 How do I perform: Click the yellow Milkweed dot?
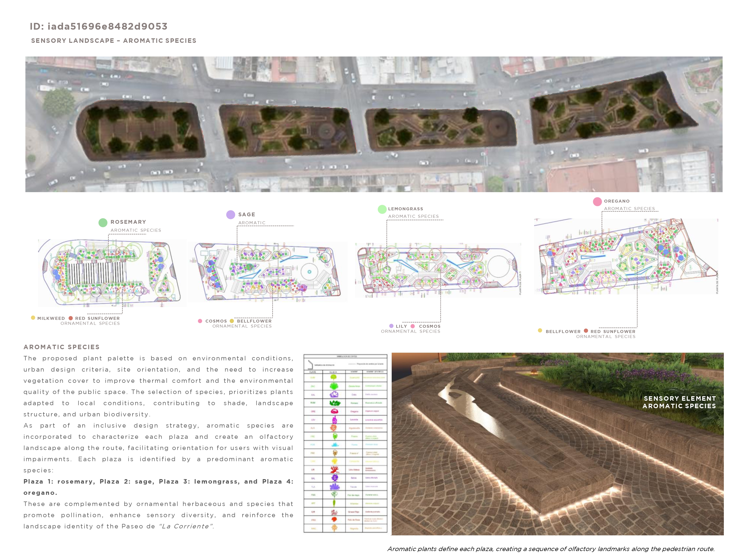(33, 318)
